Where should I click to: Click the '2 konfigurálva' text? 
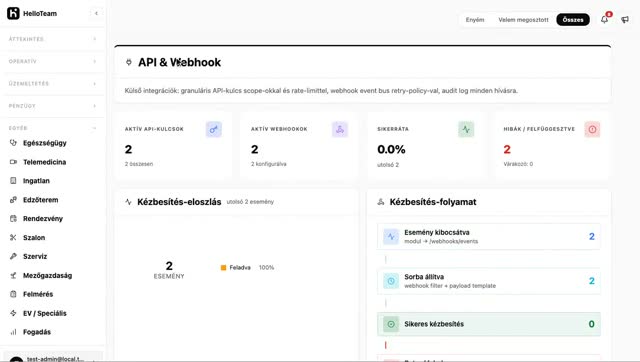[269, 164]
